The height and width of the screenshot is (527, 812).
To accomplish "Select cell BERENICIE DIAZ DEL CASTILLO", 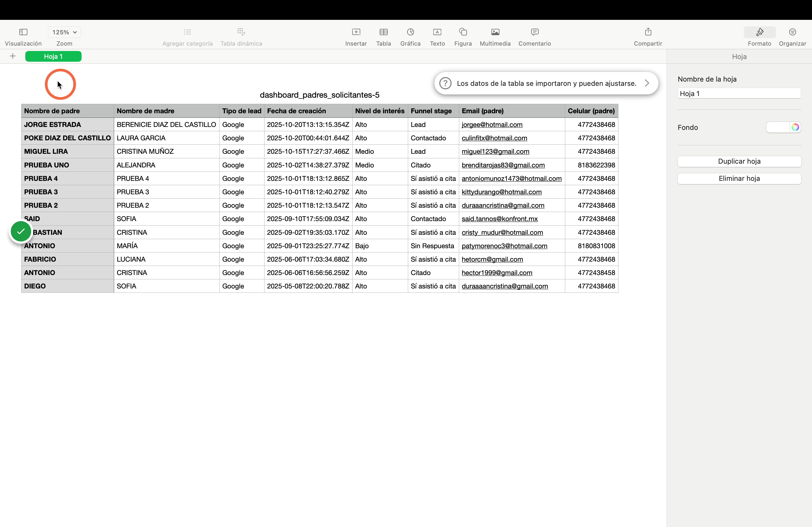I will pos(166,125).
